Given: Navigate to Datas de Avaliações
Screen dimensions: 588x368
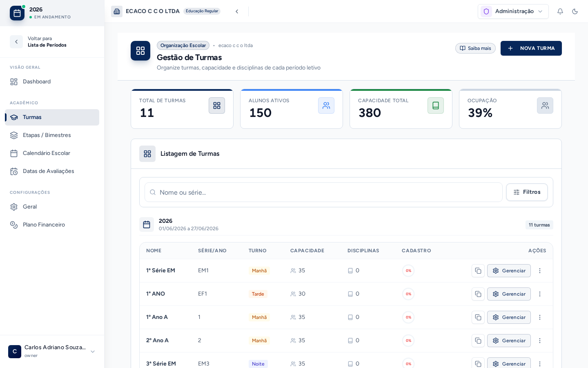Looking at the screenshot, I should pyautogui.click(x=52, y=171).
